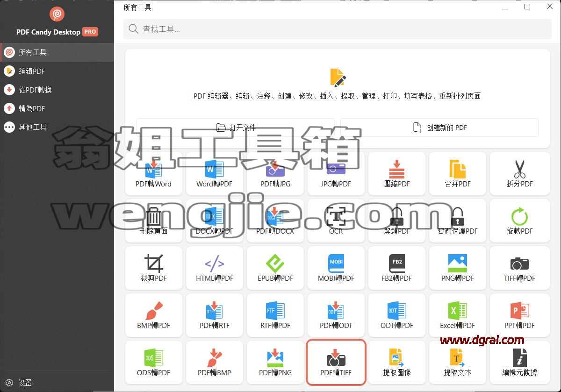Open the TIFF轉PDF tool
Screen dimensions: 561x392
coord(519,268)
